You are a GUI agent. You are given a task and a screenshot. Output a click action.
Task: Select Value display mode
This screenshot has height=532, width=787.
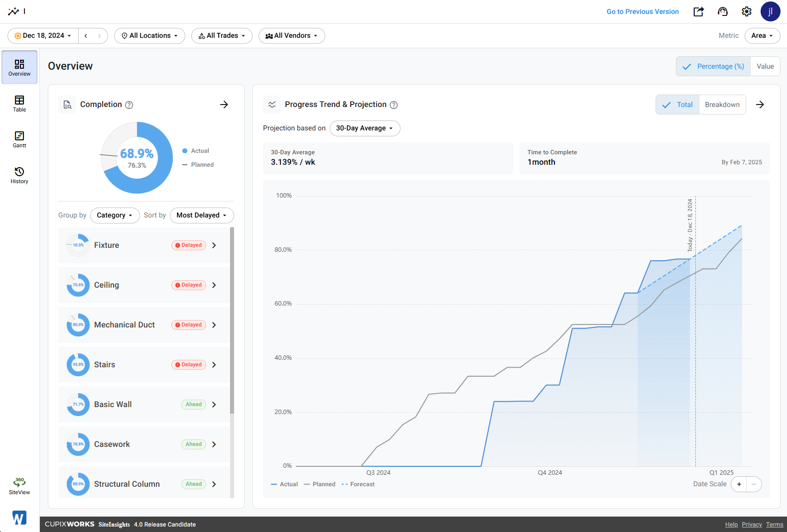click(x=765, y=66)
